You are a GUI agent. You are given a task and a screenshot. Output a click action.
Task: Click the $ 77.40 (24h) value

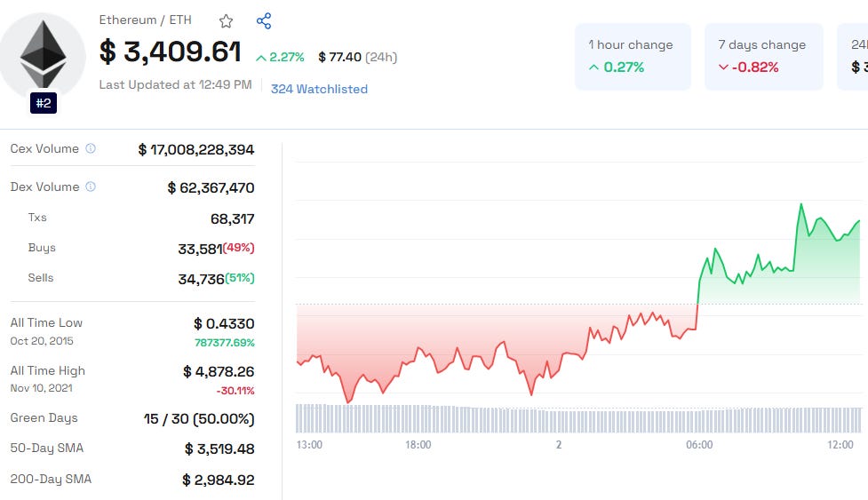point(358,57)
